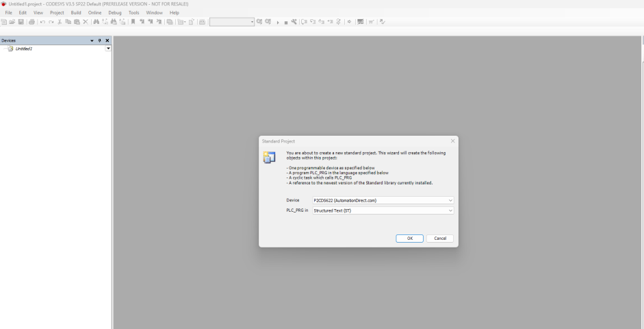Expand the empty toolbar combo box
644x329 pixels.
(x=252, y=22)
